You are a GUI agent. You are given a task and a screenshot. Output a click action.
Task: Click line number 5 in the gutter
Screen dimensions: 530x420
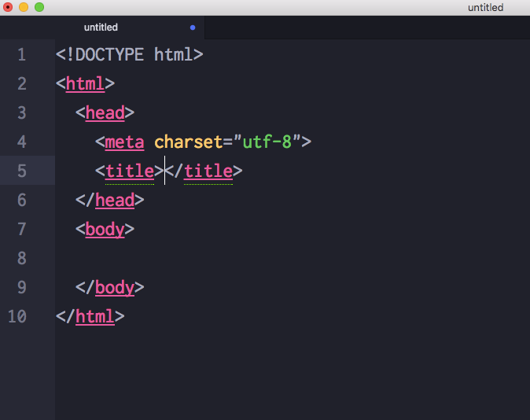(x=22, y=171)
